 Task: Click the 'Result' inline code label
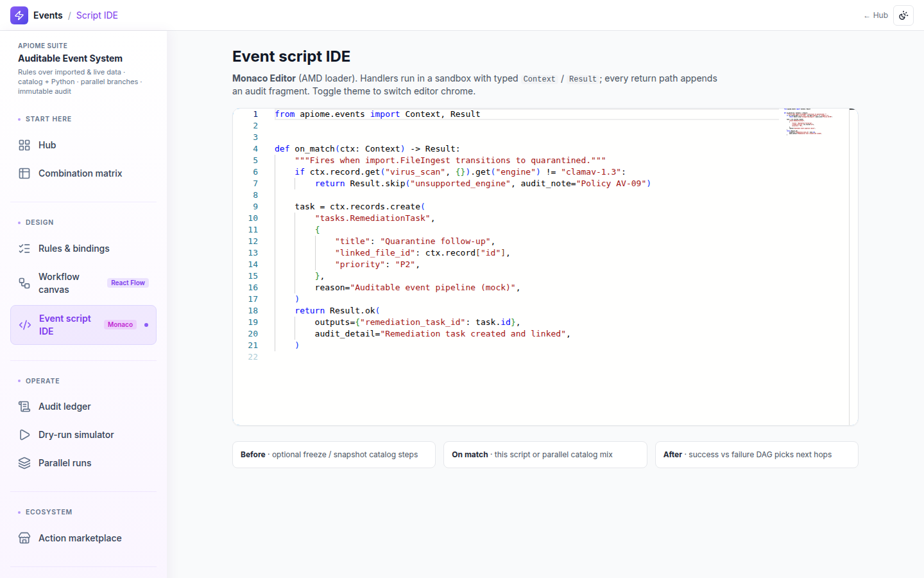pyautogui.click(x=583, y=79)
